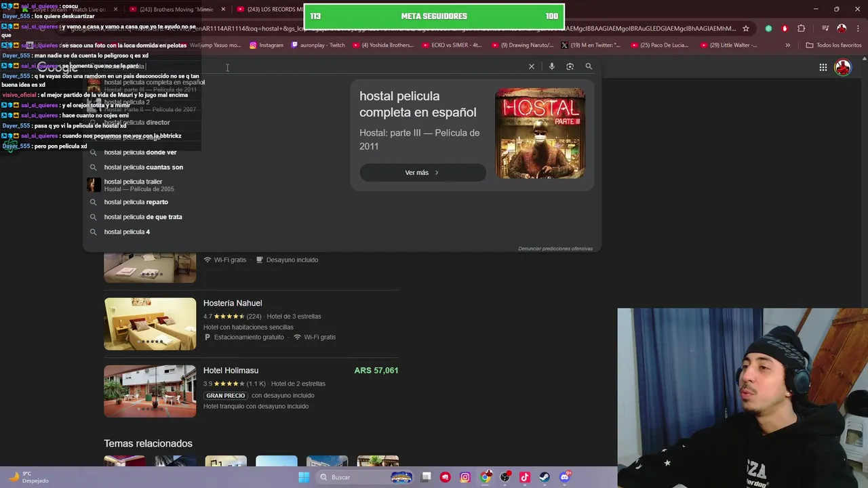This screenshot has width=868, height=488.
Task: Clear the Google search box text
Action: [532, 66]
